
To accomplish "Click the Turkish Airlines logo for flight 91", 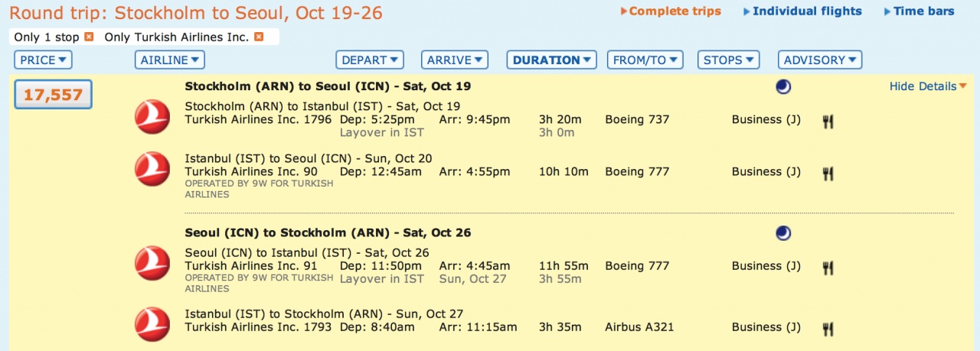I will point(152,263).
